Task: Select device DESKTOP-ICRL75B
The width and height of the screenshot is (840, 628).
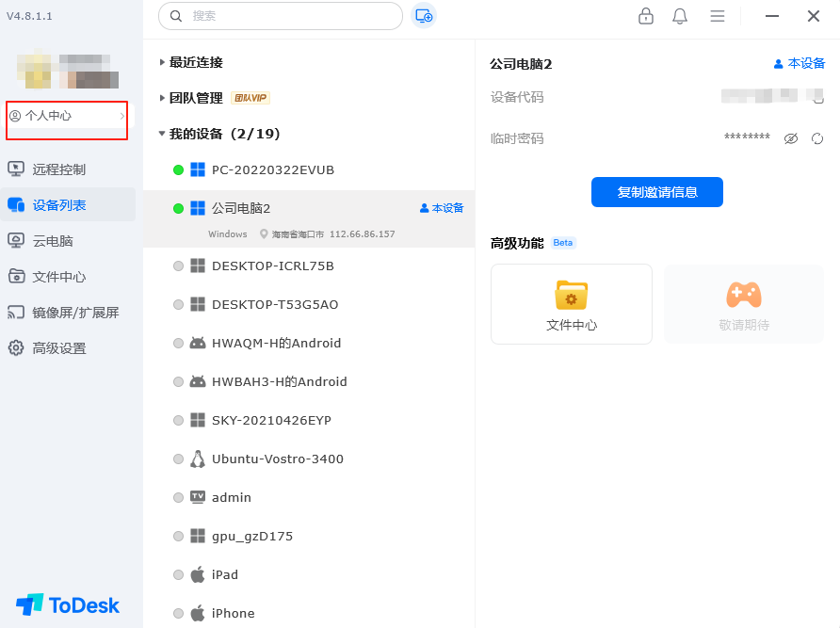Action: [x=309, y=266]
